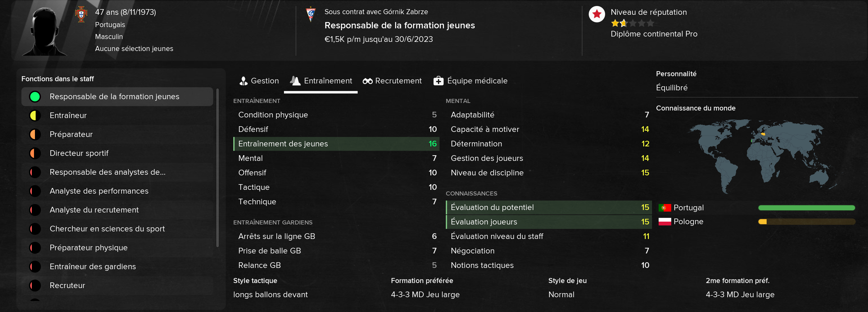Click the Portugal flag in world knowledge
Viewport: 868px width, 312px height.
point(665,207)
